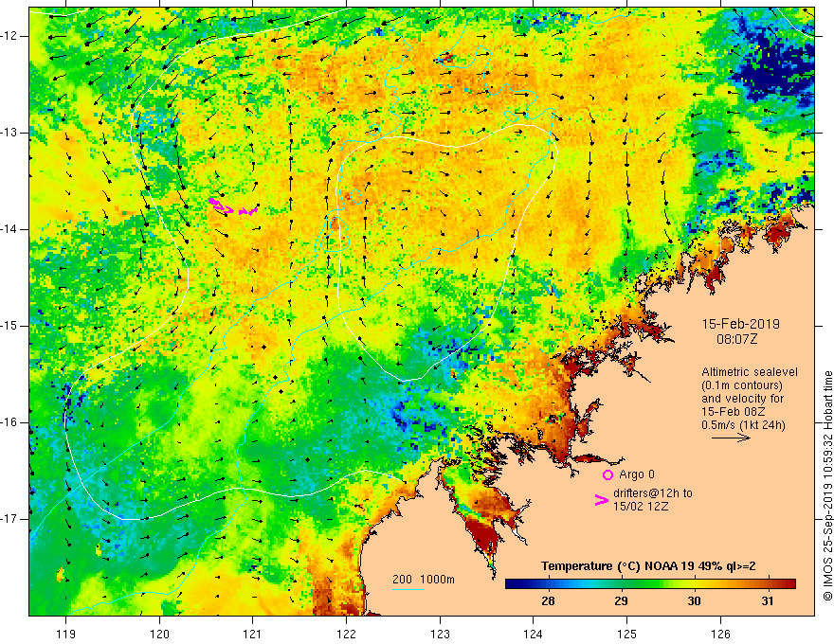Click the '15-Feb-2019' date label
834x644 pixels.
click(740, 324)
